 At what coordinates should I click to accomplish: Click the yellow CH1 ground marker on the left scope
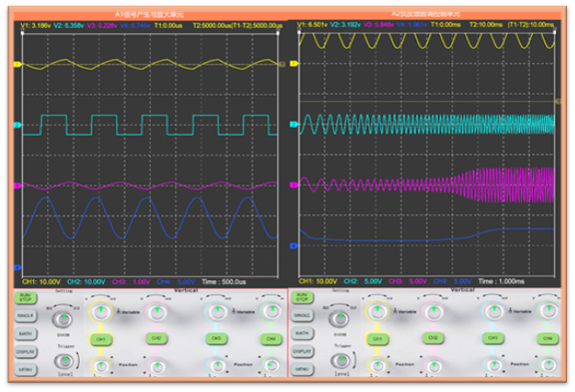(17, 65)
